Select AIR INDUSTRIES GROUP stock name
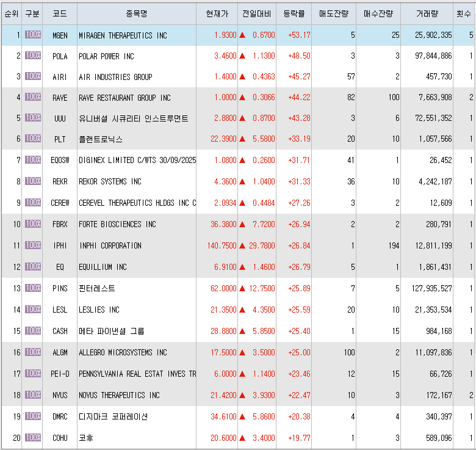Screen dimensions: 476x450 tap(115, 77)
